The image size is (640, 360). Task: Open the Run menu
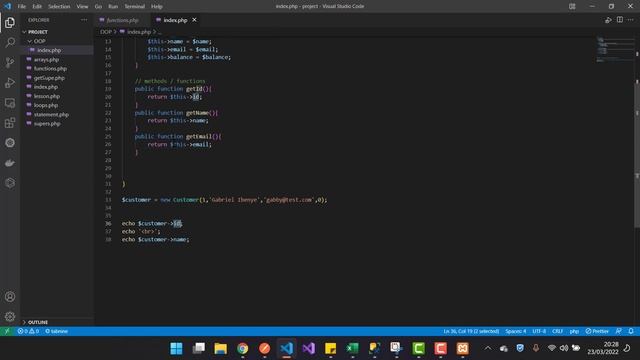click(x=113, y=7)
